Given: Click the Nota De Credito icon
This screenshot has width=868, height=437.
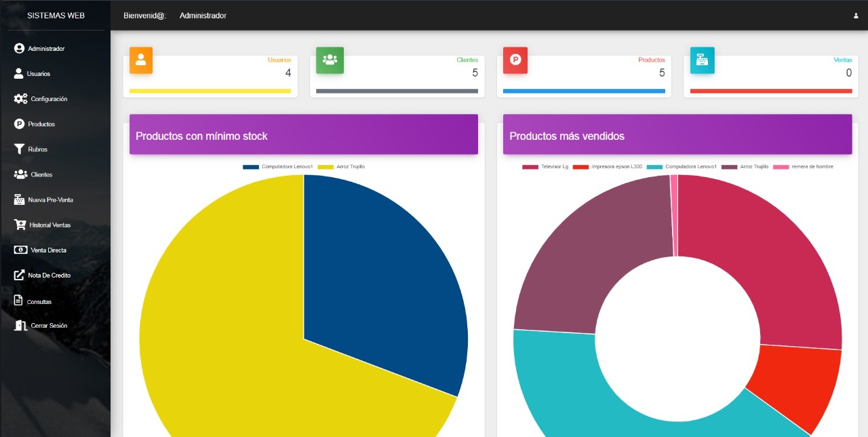Looking at the screenshot, I should (19, 275).
